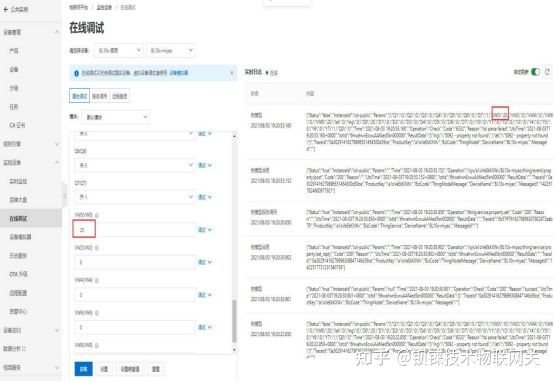Open the product selection dropdown
Image resolution: width=554 pixels, height=382 pixels.
point(118,51)
